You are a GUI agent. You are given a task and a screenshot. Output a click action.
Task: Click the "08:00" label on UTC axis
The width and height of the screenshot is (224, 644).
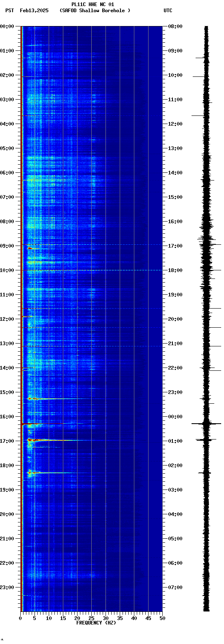(x=175, y=26)
